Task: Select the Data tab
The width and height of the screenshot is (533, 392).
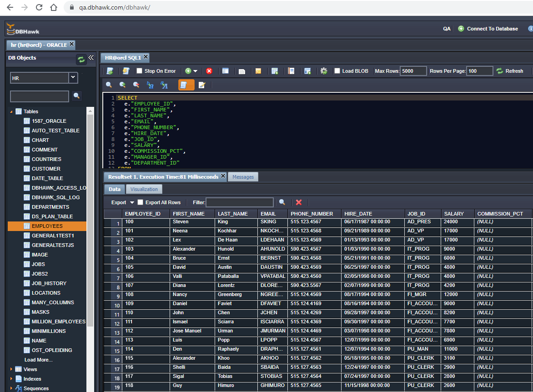Action: 115,189
